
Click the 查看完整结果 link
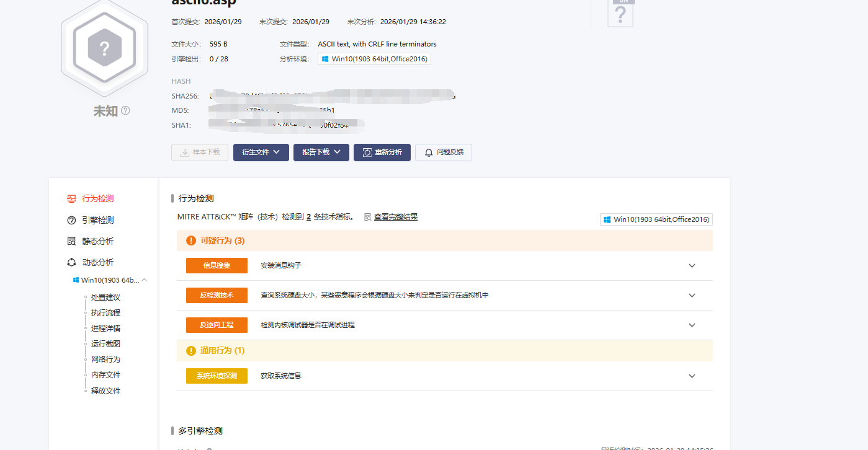(x=395, y=217)
